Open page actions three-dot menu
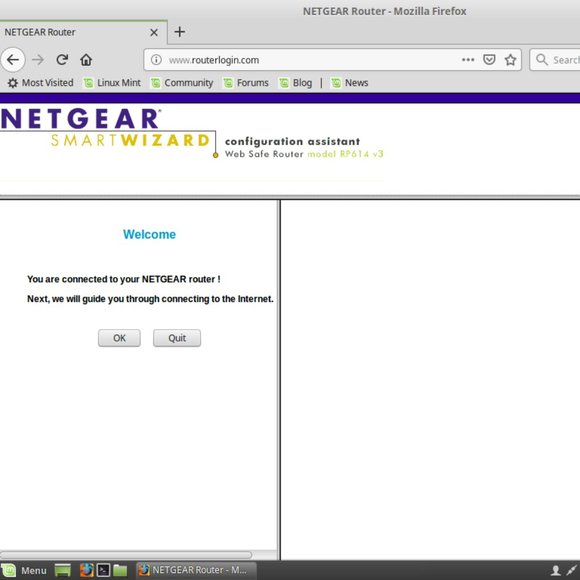Screen dimensions: 580x580 tap(468, 60)
